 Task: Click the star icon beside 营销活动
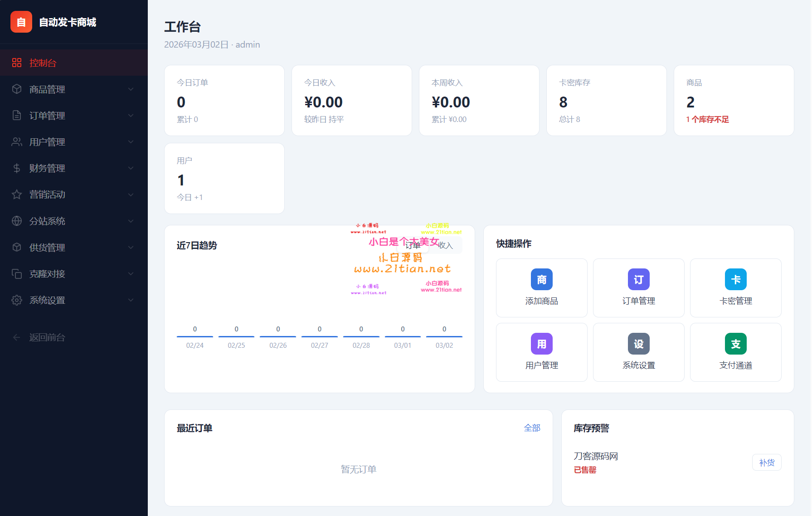click(17, 195)
